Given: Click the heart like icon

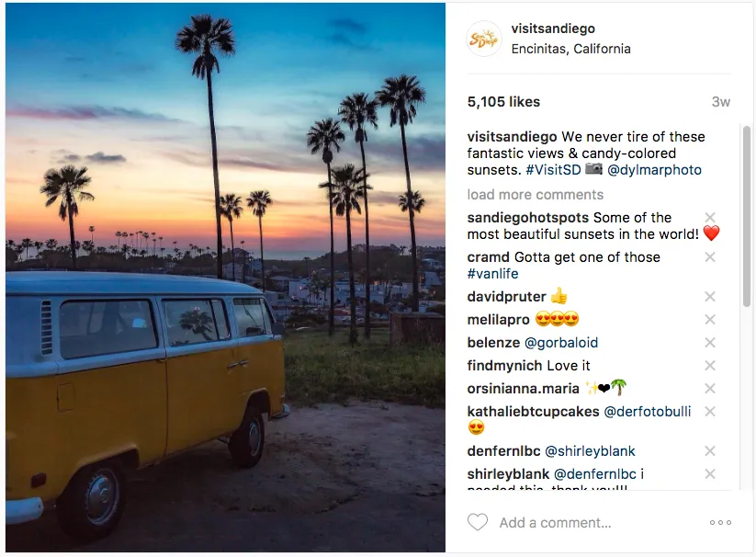Looking at the screenshot, I should [478, 522].
